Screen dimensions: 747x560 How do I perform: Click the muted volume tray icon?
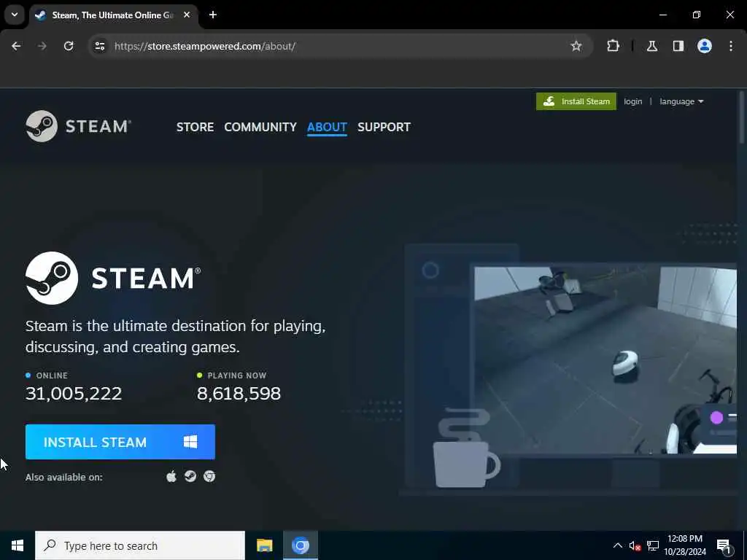[635, 545]
